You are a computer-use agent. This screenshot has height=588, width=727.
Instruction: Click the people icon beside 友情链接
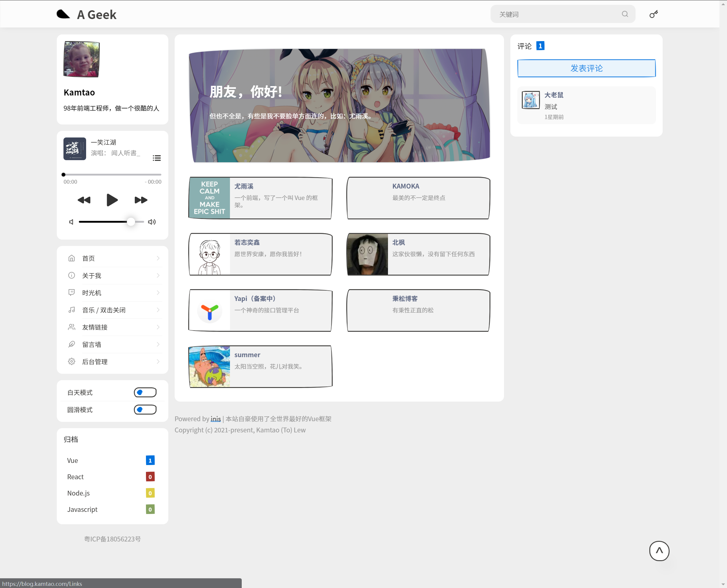click(72, 327)
